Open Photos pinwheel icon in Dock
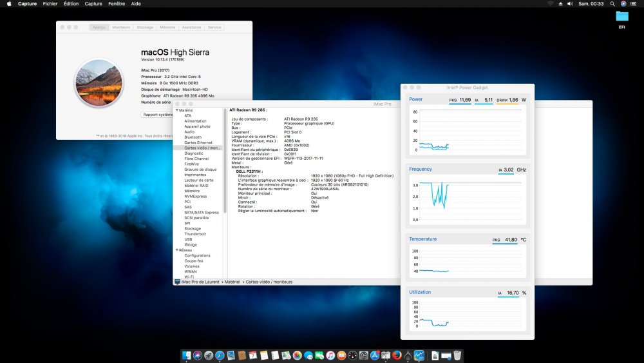644x363 pixels. pyautogui.click(x=297, y=355)
